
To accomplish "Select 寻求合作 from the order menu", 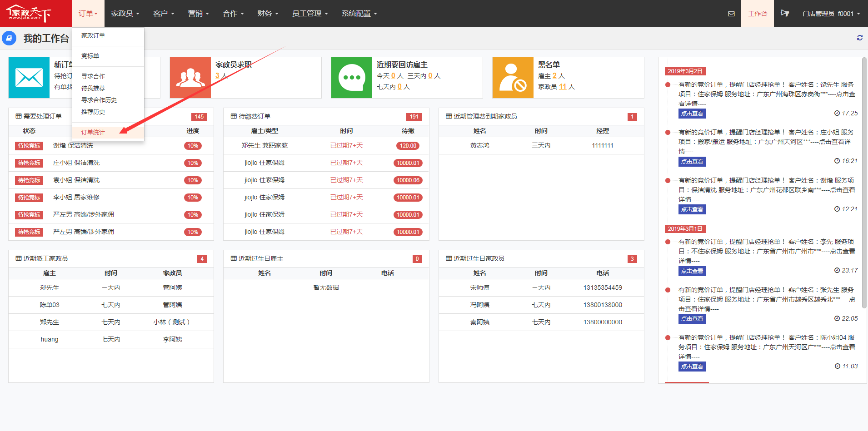I will [108, 76].
